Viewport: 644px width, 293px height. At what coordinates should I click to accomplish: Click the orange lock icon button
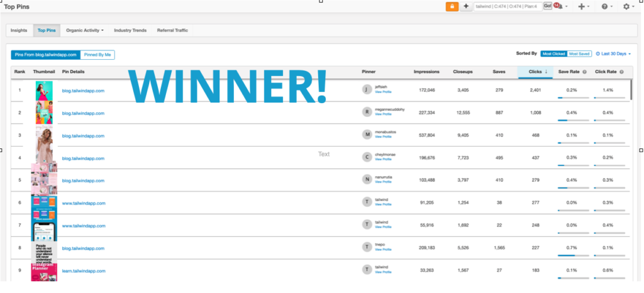click(452, 6)
